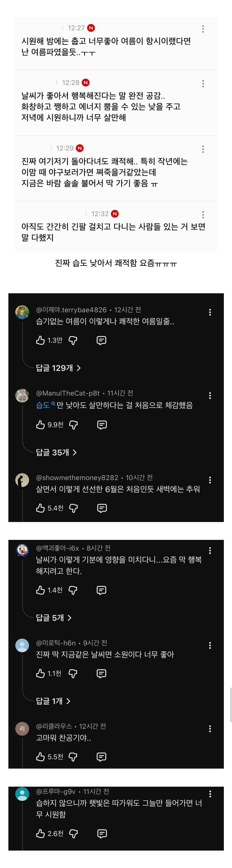Open reply icon on showmethemoney8282 comment

(x=102, y=508)
